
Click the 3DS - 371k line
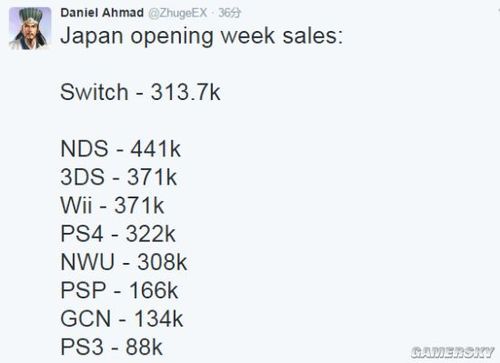[x=119, y=177]
